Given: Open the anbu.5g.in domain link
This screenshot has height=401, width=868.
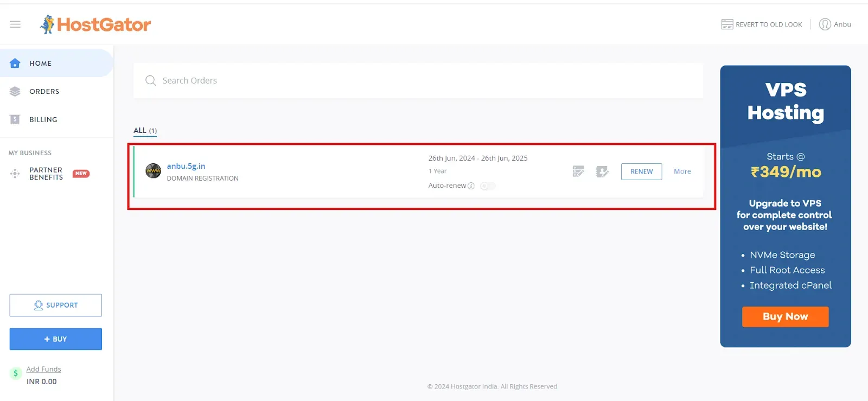Looking at the screenshot, I should click(x=186, y=166).
